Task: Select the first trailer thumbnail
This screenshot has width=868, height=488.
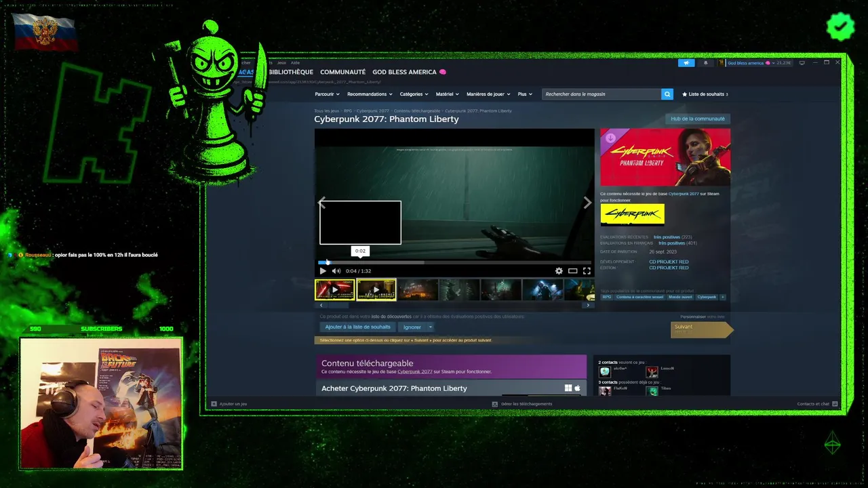Action: [x=335, y=289]
